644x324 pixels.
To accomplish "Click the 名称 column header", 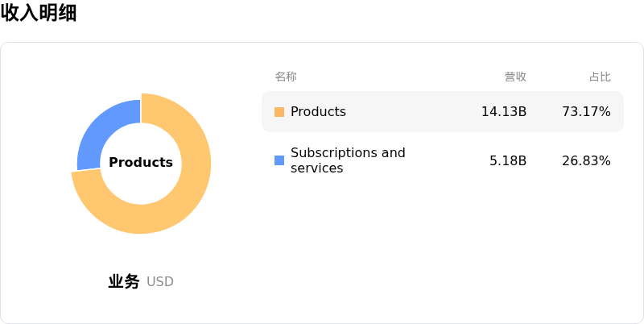I will coord(286,77).
